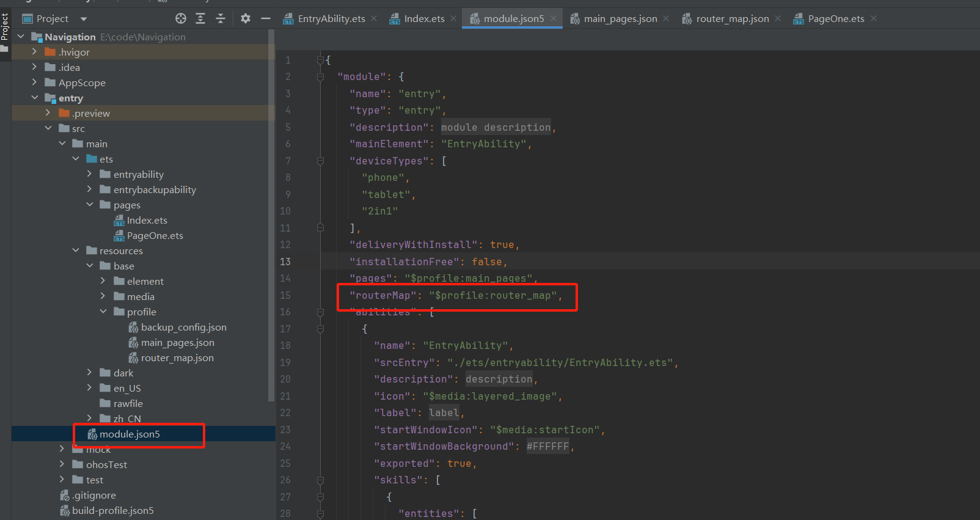Expand the en_US folder

point(90,388)
